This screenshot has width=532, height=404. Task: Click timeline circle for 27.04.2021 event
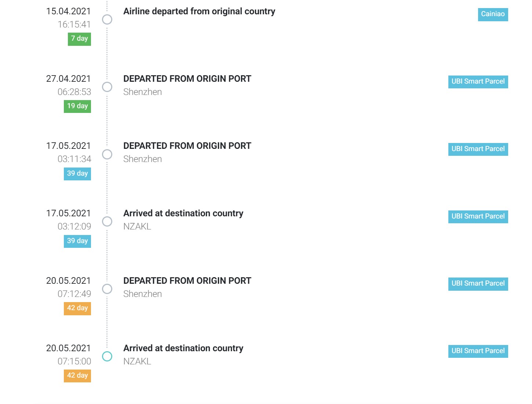pyautogui.click(x=107, y=87)
